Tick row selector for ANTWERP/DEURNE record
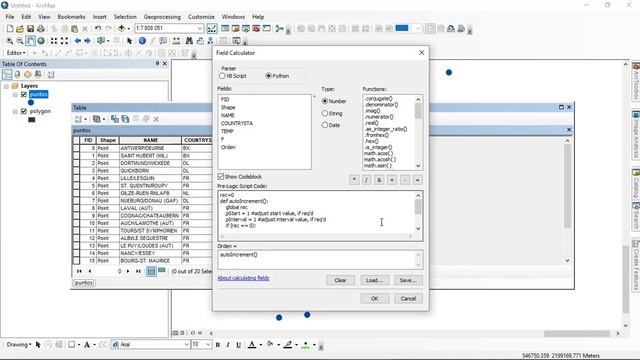The image size is (640, 360). [76, 148]
